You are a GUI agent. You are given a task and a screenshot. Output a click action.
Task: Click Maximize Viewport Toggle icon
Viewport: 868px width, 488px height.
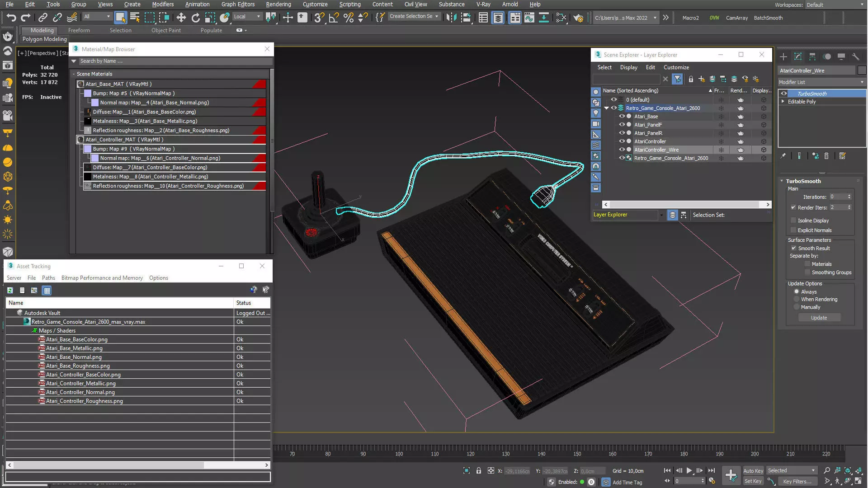(x=858, y=481)
